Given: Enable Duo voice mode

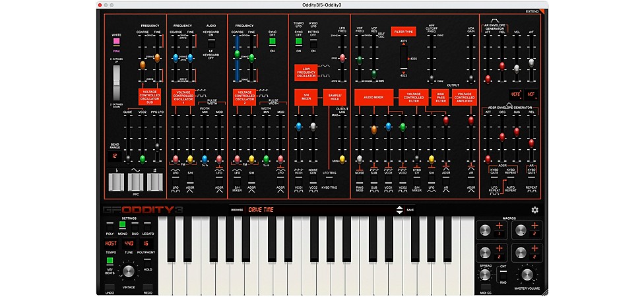Looking at the screenshot, I should (x=135, y=227).
